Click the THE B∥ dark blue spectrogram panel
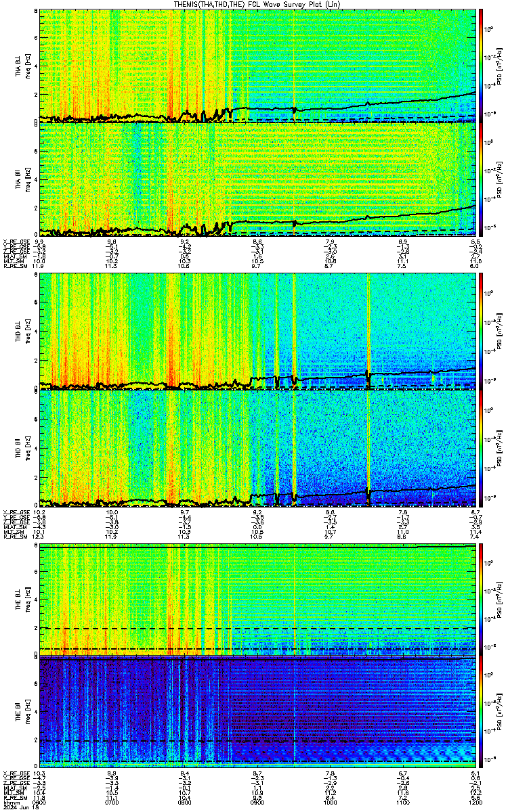 (257, 711)
